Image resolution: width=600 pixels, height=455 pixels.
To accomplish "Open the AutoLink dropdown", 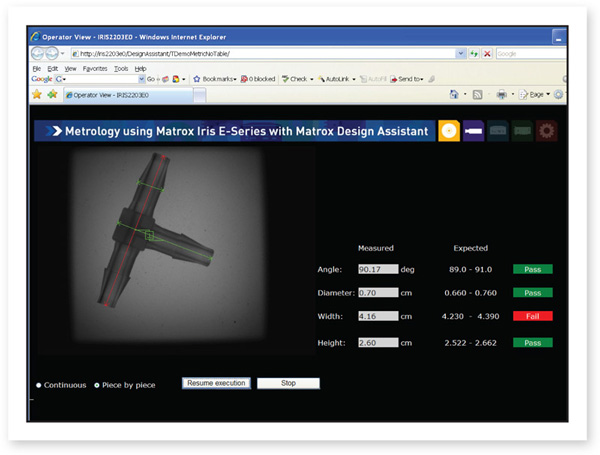I will pos(337,79).
